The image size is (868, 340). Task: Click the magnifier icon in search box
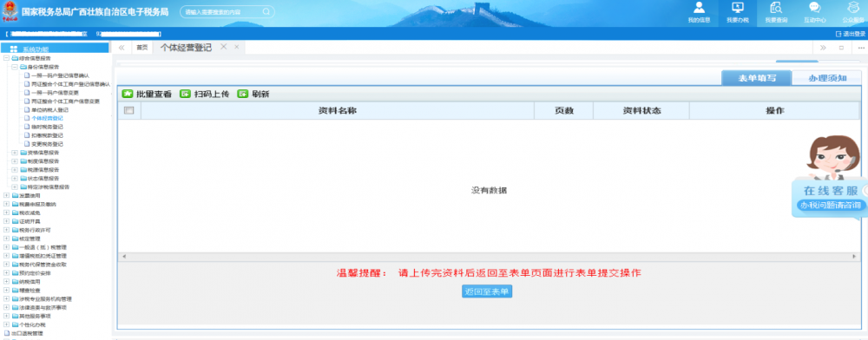(x=266, y=11)
